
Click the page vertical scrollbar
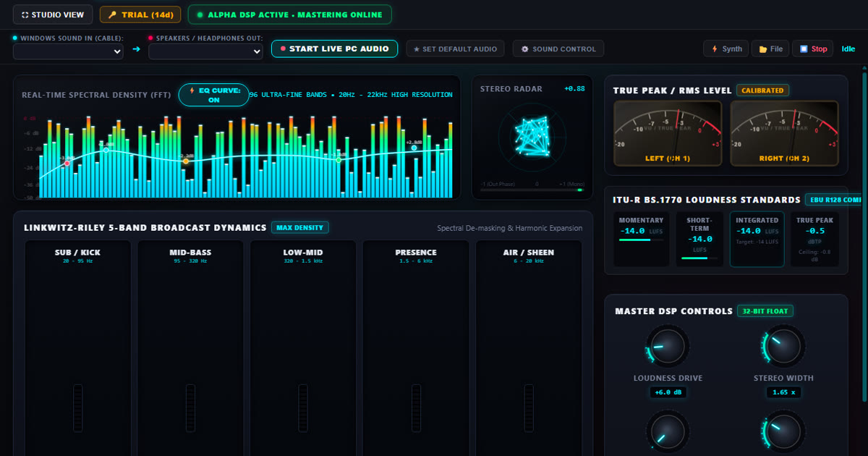[864, 235]
